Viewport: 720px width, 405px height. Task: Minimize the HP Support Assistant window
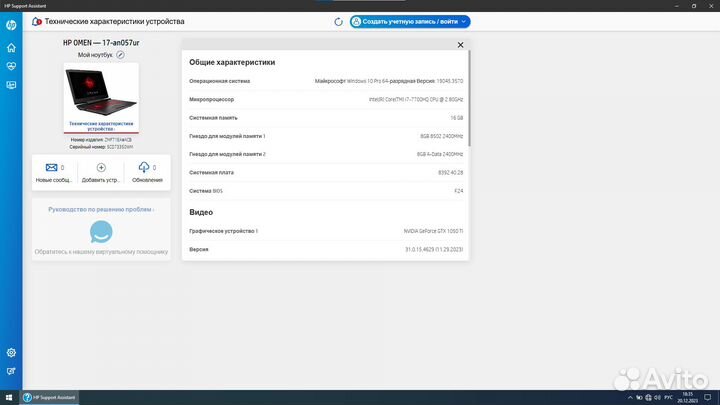[x=677, y=6]
